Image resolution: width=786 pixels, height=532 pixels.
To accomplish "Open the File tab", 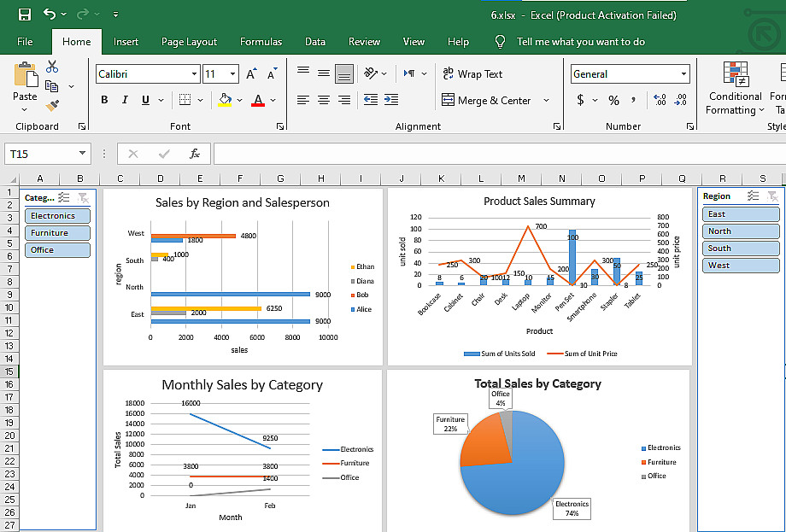I will pyautogui.click(x=25, y=42).
